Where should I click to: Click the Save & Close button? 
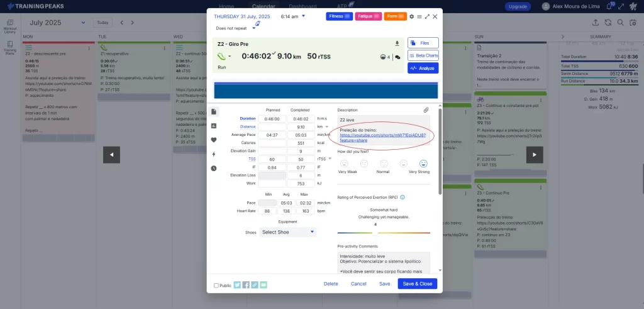417,284
